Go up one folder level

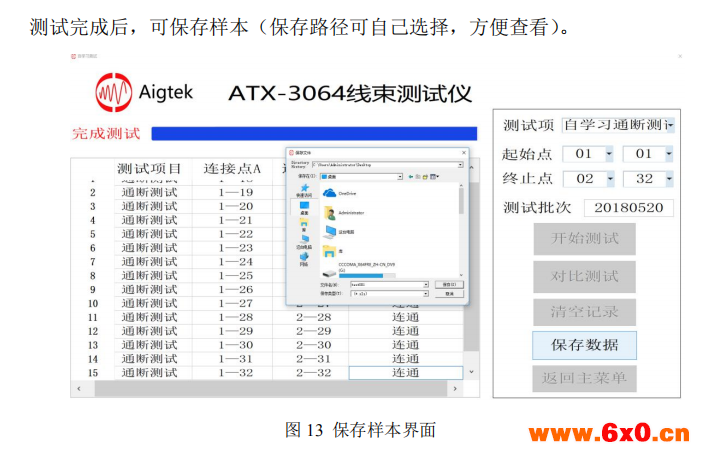tap(418, 177)
